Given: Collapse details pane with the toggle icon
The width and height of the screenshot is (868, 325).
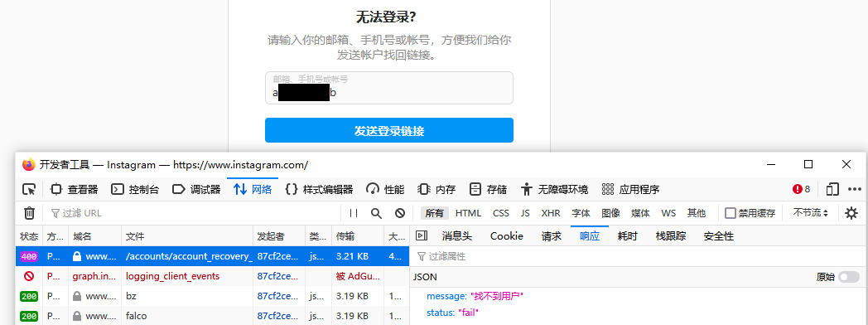Looking at the screenshot, I should point(422,235).
